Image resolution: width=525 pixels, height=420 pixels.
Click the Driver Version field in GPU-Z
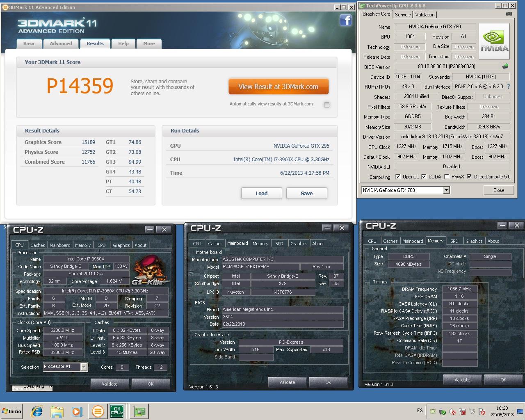[452, 137]
